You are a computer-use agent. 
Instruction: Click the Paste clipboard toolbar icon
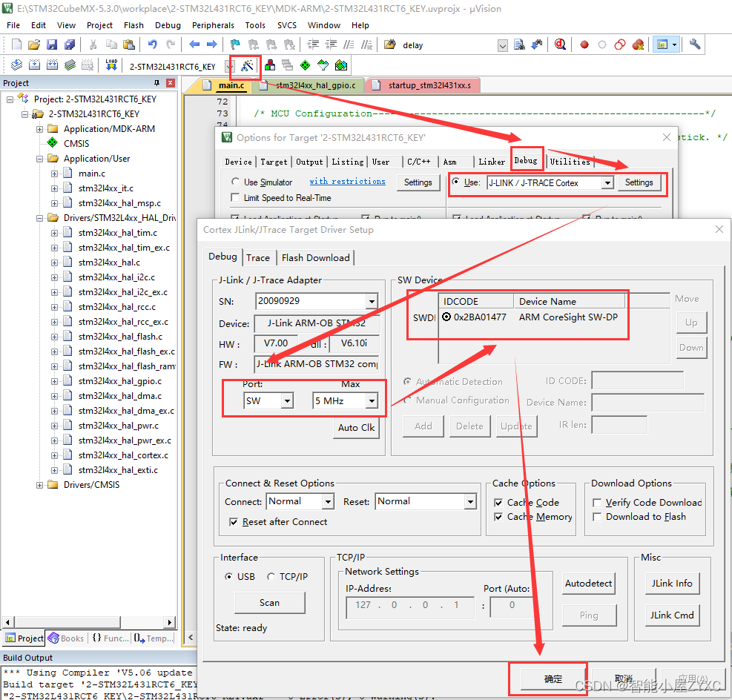[x=129, y=44]
